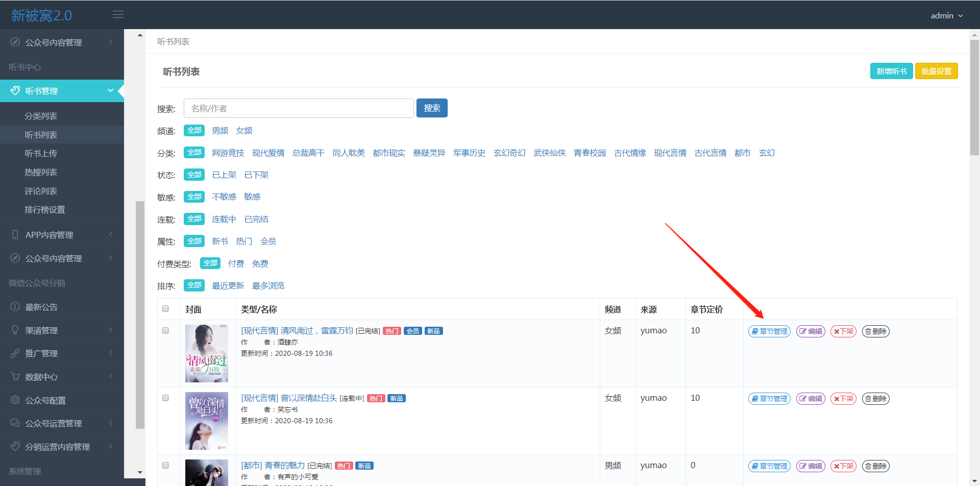Image resolution: width=980 pixels, height=486 pixels.
Task: Click the 数据中心 cart icon
Action: [x=15, y=376]
